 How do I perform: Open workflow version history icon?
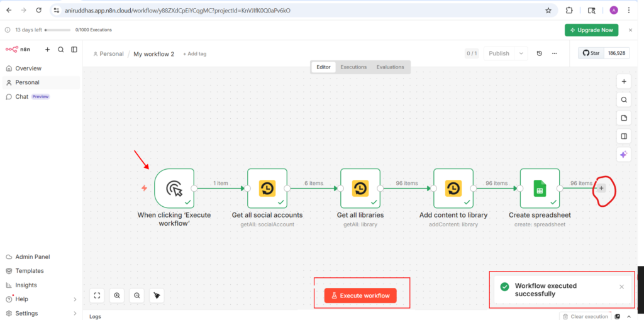[x=540, y=53]
